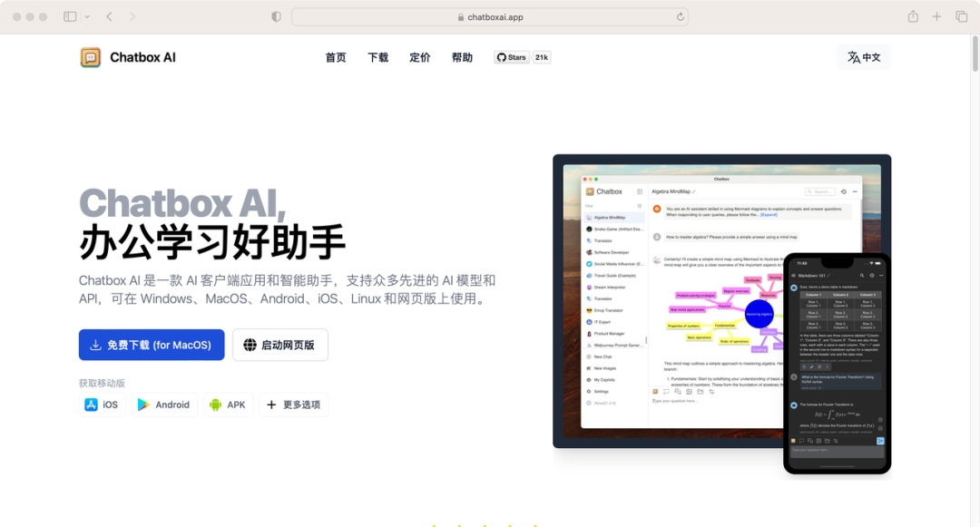Reload the page with the refresh icon
This screenshot has width=980, height=527.
point(680,17)
